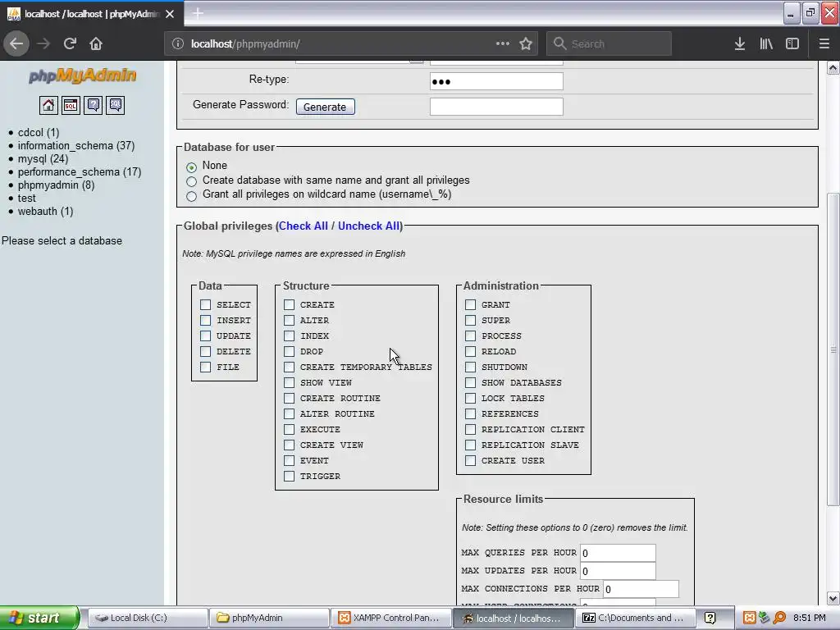This screenshot has height=630, width=840.
Task: Click Check All global privileges link
Action: 304,226
